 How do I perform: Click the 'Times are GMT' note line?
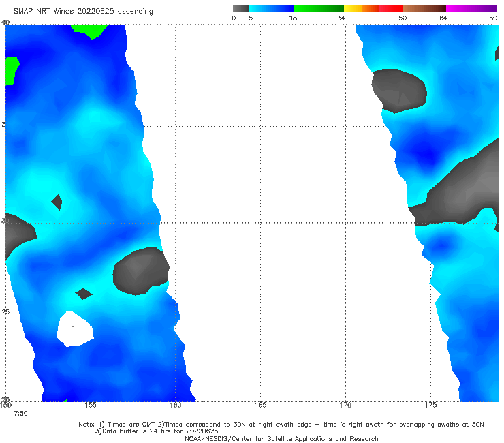pyautogui.click(x=281, y=425)
